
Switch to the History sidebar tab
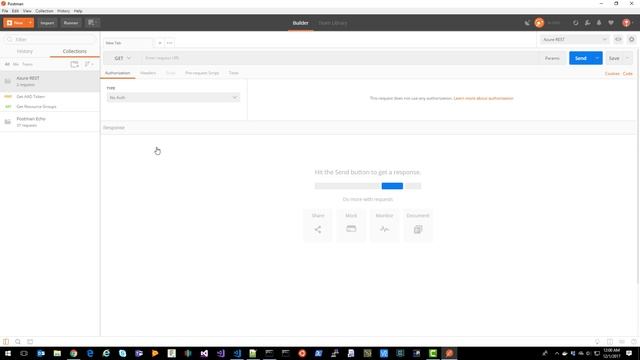[25, 51]
